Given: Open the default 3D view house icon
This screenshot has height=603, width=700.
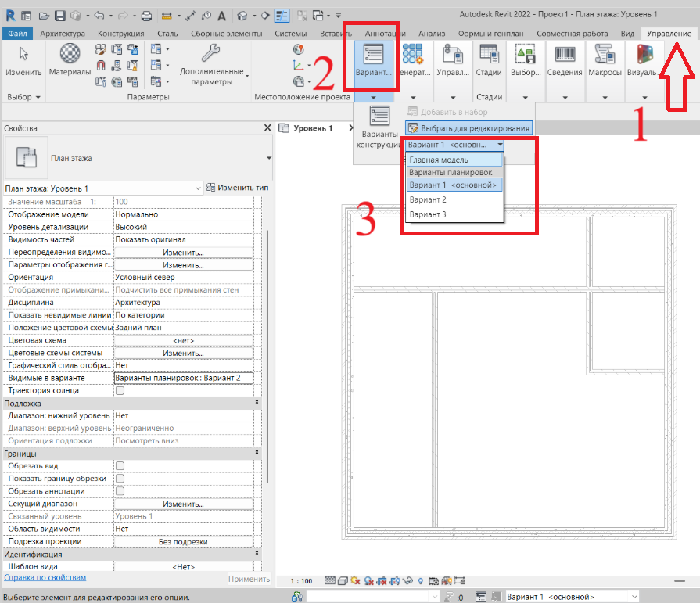Looking at the screenshot, I should point(242,16).
